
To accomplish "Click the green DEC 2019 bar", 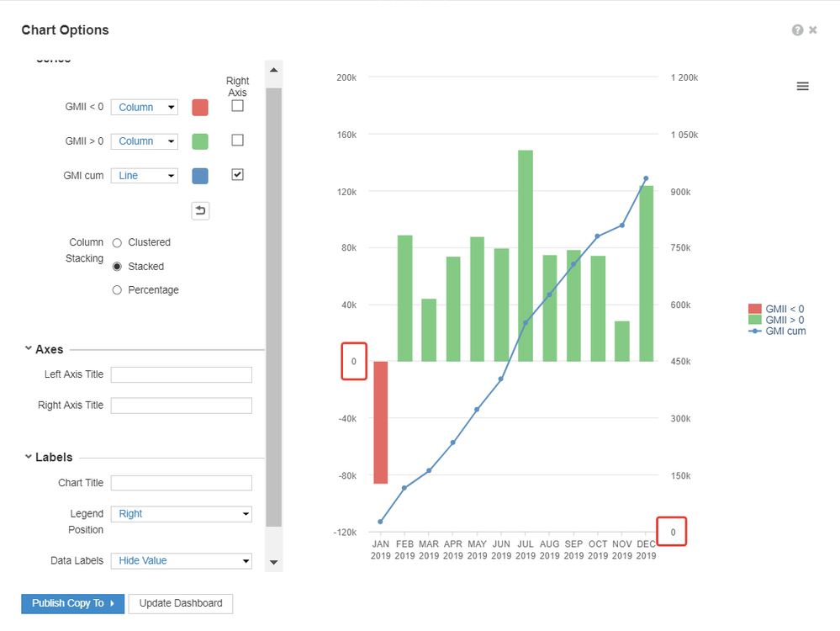I will tap(646, 273).
